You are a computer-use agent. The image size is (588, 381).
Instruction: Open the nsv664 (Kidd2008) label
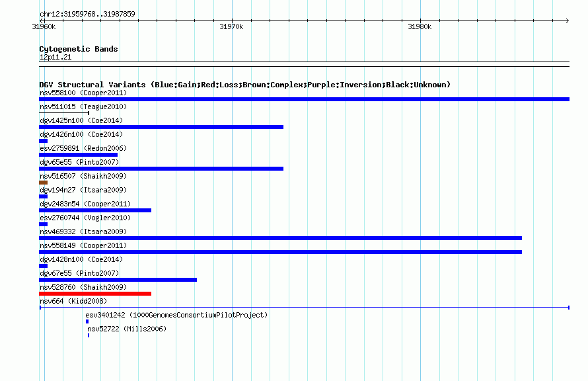click(73, 301)
